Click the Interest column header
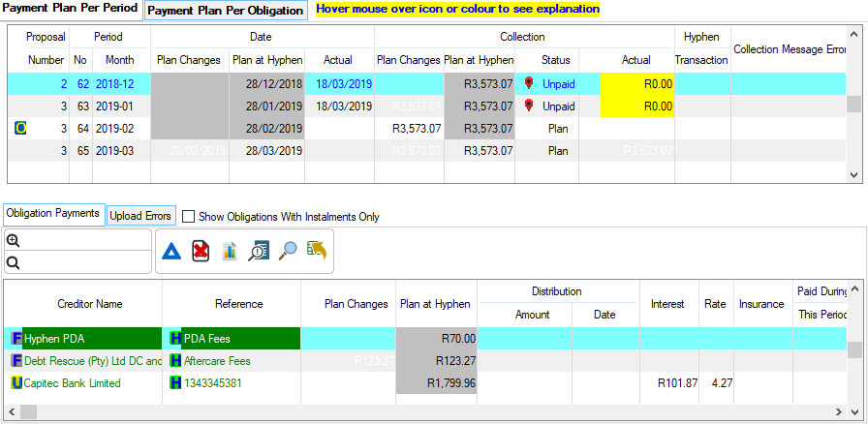Screen dimensions: 868x424 667,304
